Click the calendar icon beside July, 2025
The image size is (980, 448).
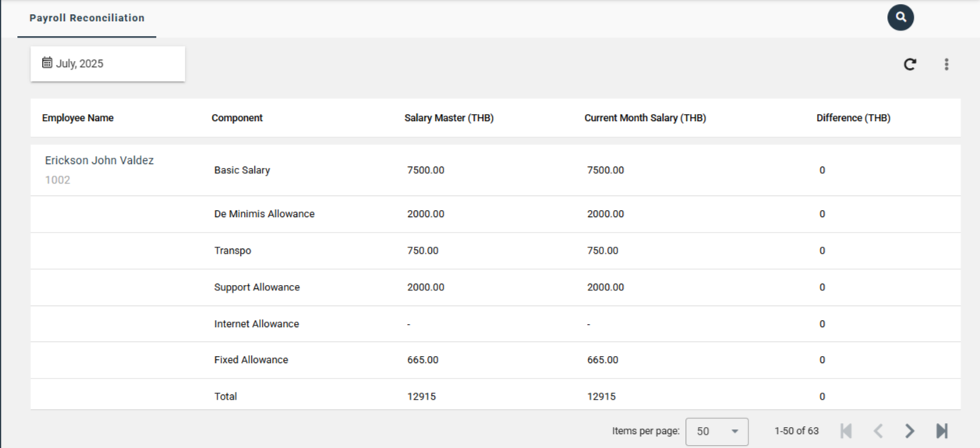click(47, 63)
